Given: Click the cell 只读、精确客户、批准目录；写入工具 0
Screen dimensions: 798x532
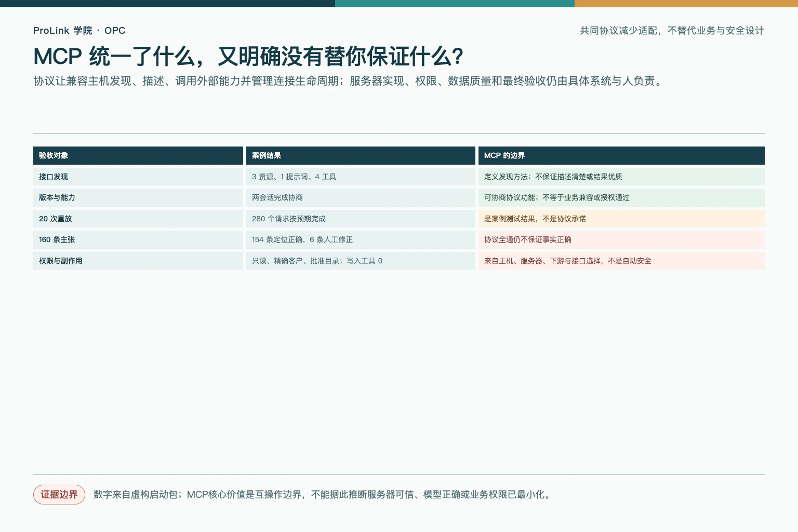Looking at the screenshot, I should pyautogui.click(x=361, y=261).
